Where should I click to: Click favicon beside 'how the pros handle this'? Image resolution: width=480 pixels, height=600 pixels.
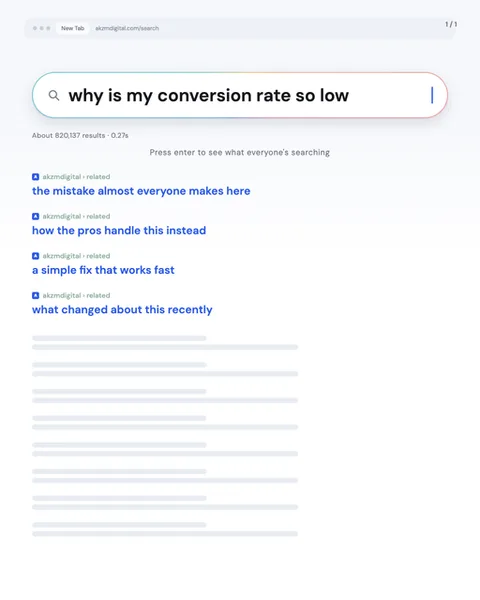[36, 216]
